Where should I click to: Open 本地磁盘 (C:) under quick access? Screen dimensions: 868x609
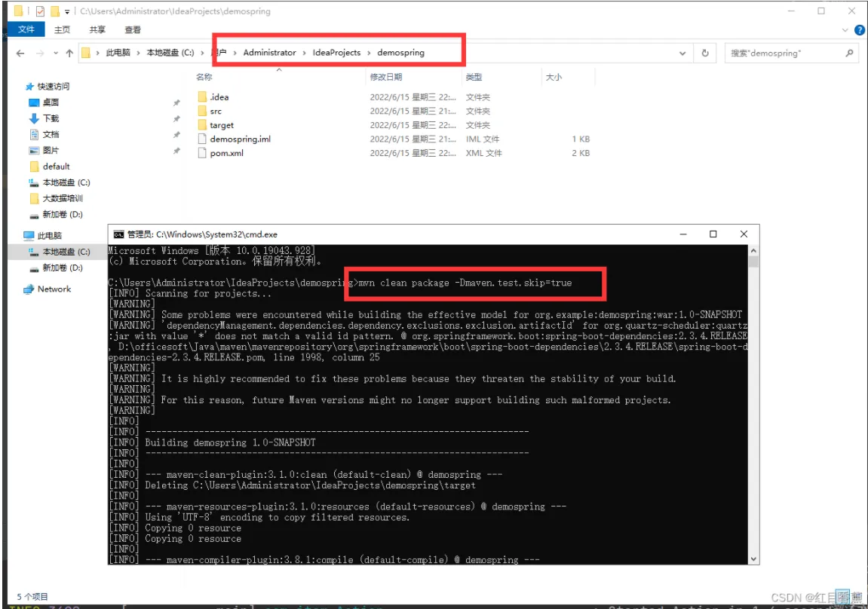coord(66,182)
